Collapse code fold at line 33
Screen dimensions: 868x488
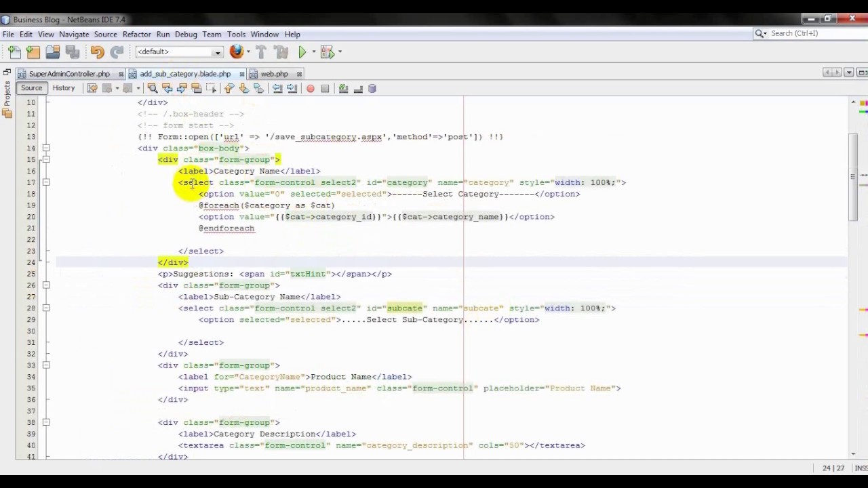click(46, 365)
